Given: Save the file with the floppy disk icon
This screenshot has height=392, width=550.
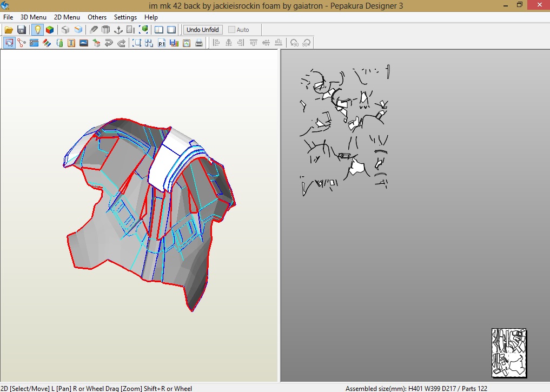Looking at the screenshot, I should (x=22, y=30).
